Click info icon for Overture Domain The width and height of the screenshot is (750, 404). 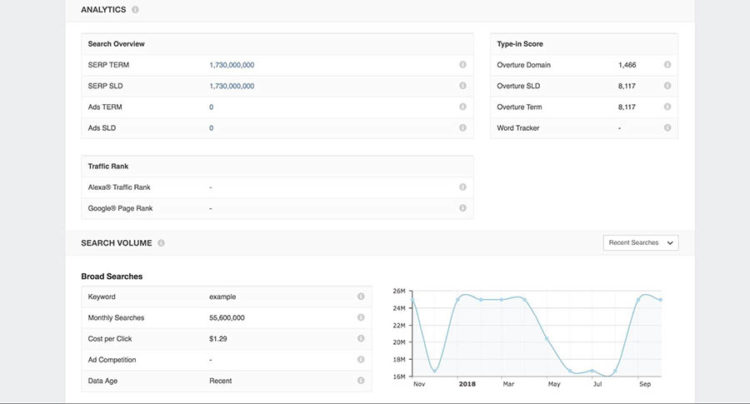[667, 65]
